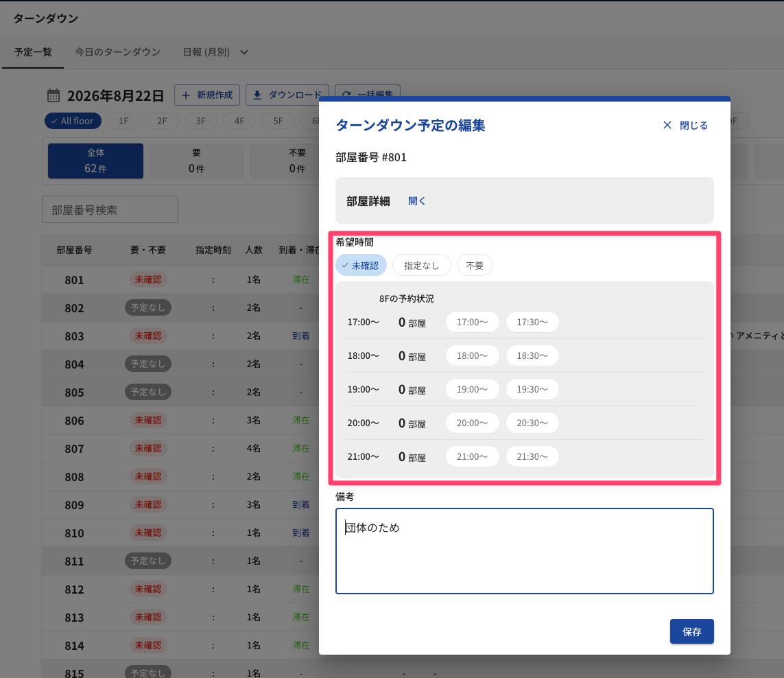Open the 日報 (月別) dropdown chevron
This screenshot has height=678, width=784.
(x=244, y=52)
